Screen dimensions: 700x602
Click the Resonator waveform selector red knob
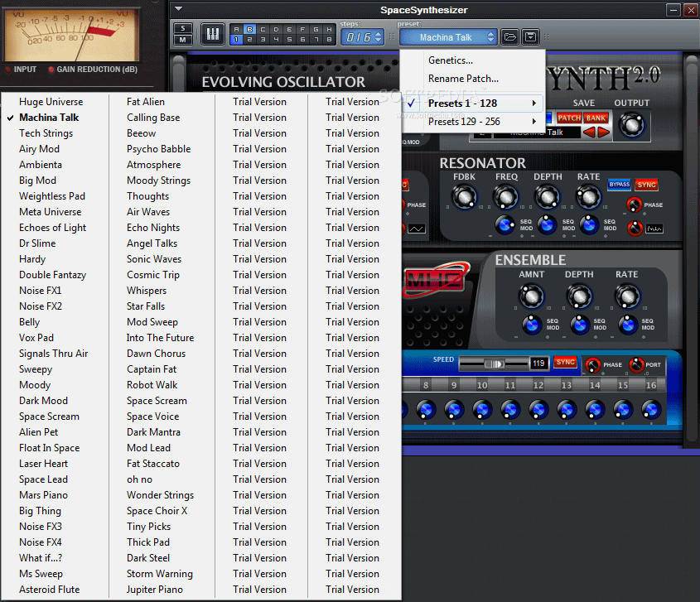635,229
